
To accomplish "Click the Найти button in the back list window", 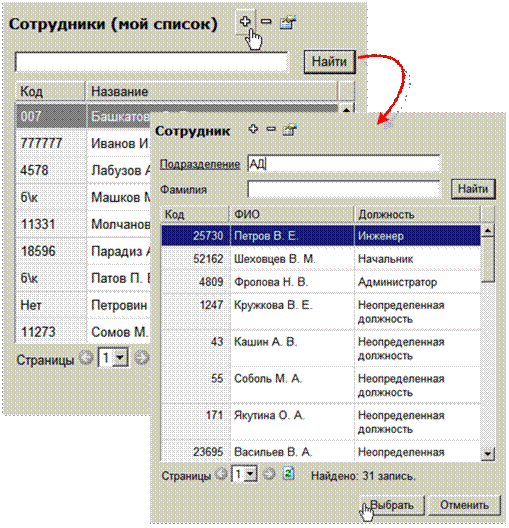I will 329,62.
